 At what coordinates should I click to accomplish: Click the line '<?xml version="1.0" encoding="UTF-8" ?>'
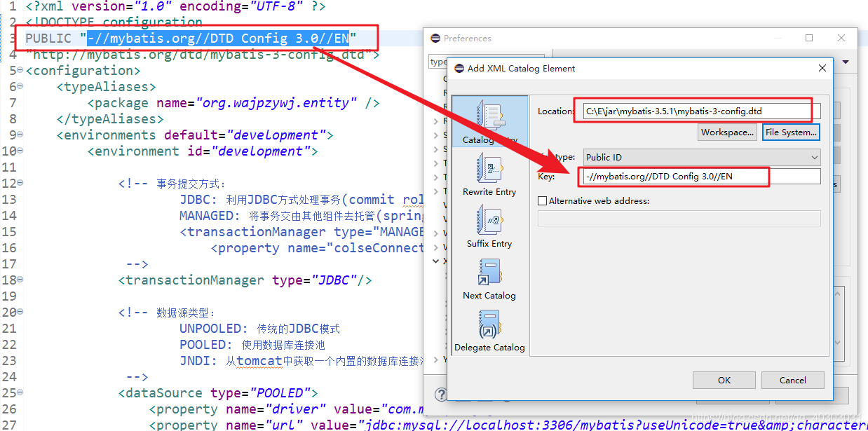tap(175, 6)
